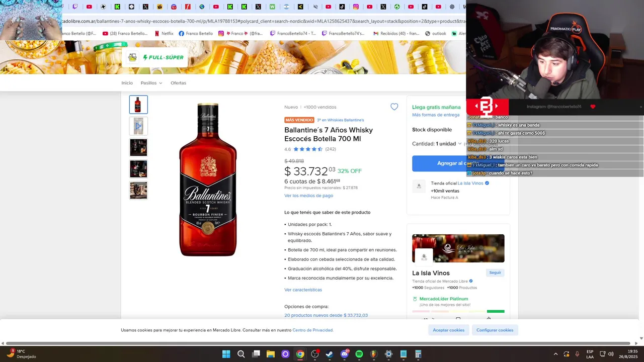Open FrancoBertello74 - T Twitch bookmark
Screen dimensions: 644x362
pyautogui.click(x=293, y=34)
